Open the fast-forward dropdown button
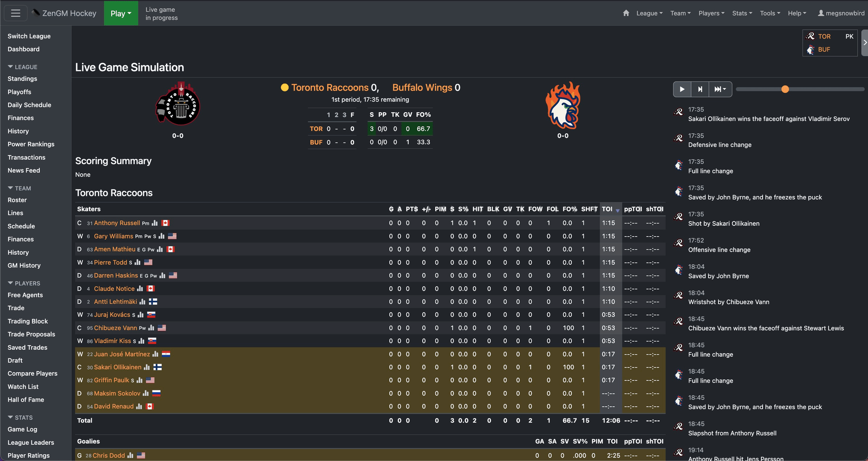The height and width of the screenshot is (461, 868). pyautogui.click(x=720, y=89)
